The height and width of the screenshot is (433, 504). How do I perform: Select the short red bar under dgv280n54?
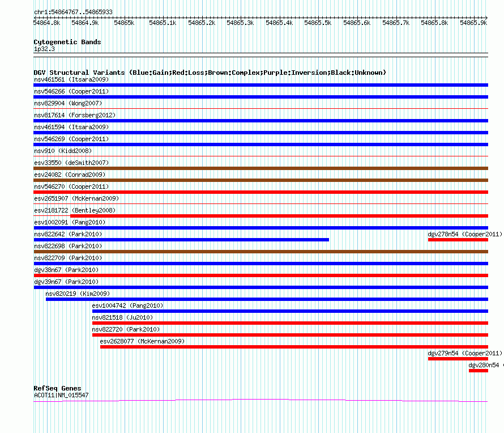tap(479, 371)
